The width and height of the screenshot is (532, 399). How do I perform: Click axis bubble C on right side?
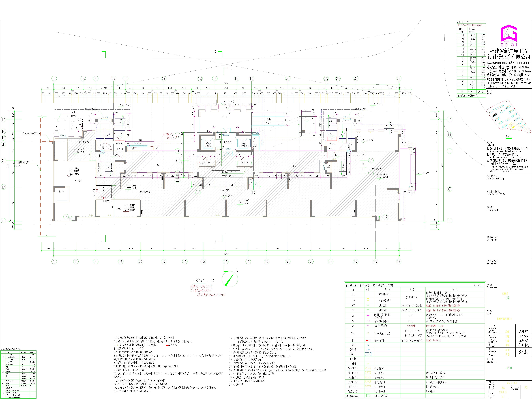[450, 189]
